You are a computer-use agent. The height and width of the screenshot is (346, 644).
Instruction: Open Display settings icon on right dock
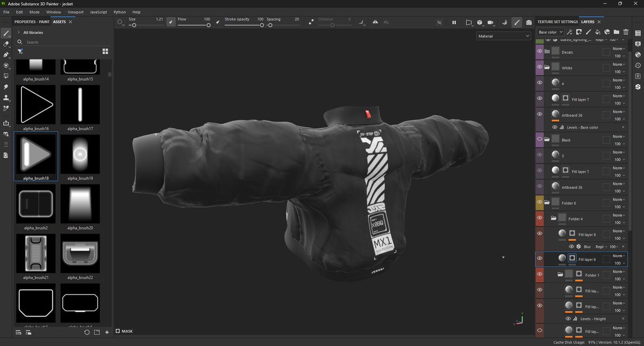(x=638, y=44)
